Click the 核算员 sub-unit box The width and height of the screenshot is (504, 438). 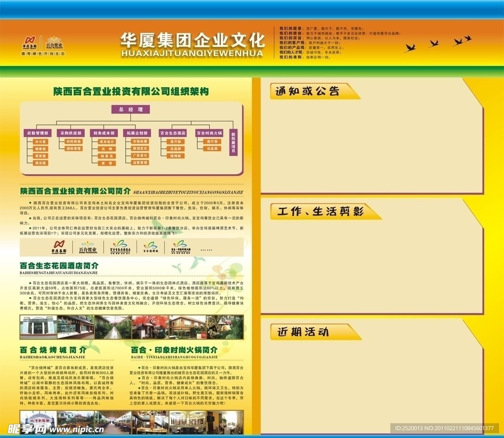click(107, 156)
